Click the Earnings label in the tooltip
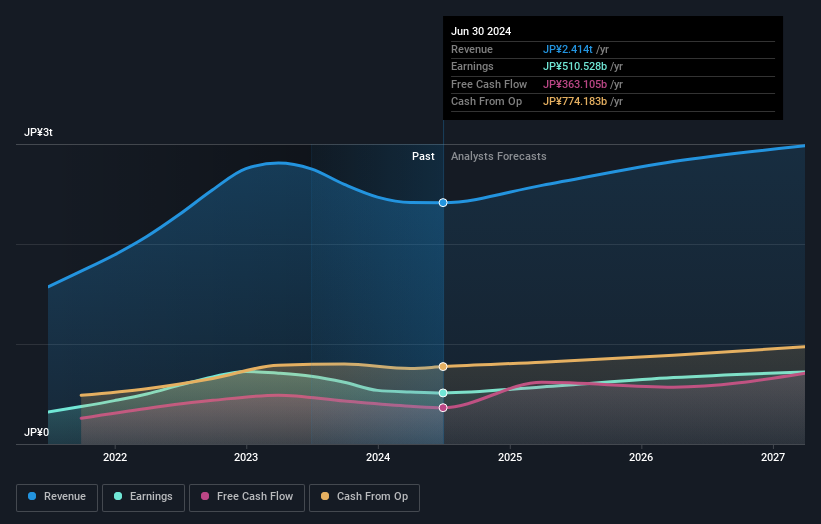Viewport: 821px width, 524px height. pyautogui.click(x=472, y=66)
